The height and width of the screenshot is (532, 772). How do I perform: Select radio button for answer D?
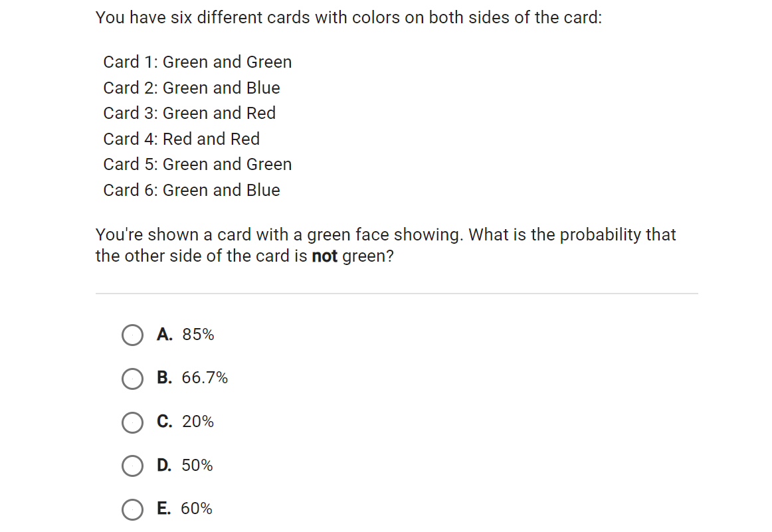[132, 466]
